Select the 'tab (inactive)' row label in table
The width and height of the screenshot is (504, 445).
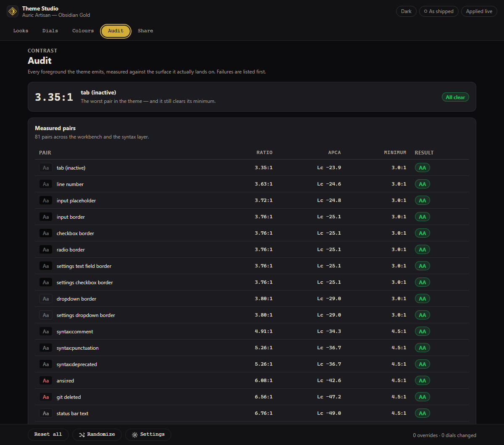click(71, 168)
